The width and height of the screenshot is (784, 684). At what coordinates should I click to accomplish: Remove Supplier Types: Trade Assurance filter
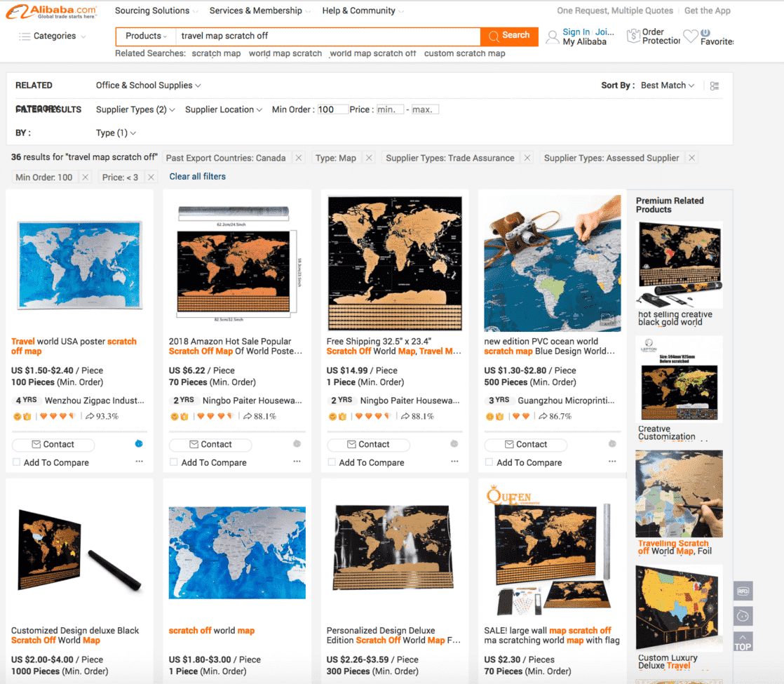(527, 158)
